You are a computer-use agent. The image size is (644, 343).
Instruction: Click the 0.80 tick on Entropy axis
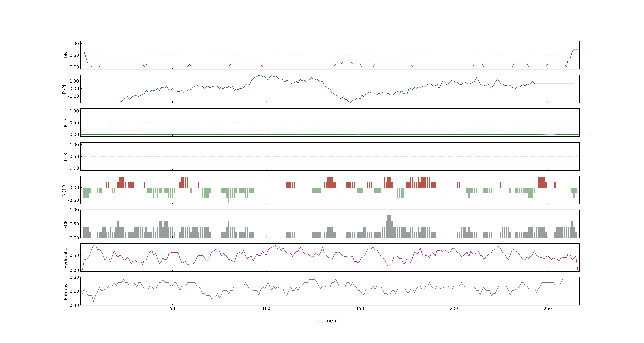74,277
